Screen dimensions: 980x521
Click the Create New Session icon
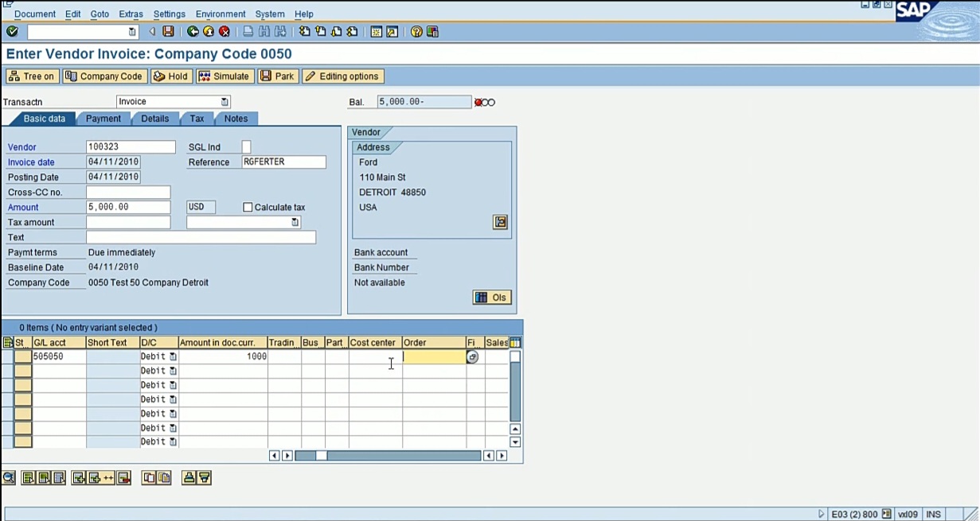point(377,32)
